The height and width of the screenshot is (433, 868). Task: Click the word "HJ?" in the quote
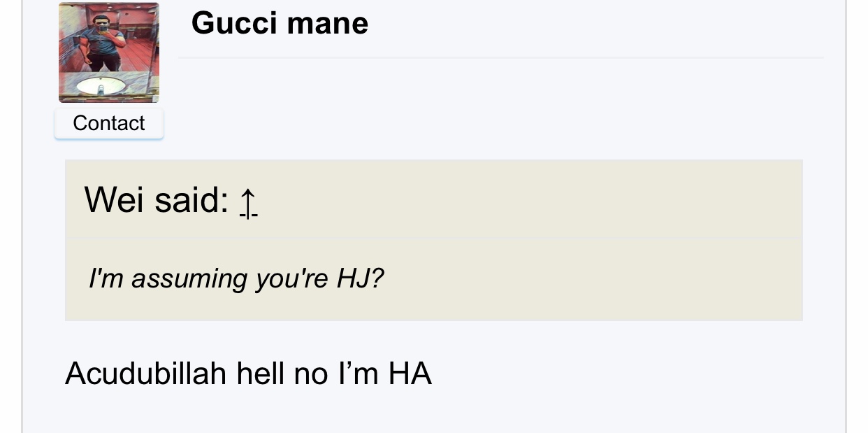(360, 279)
